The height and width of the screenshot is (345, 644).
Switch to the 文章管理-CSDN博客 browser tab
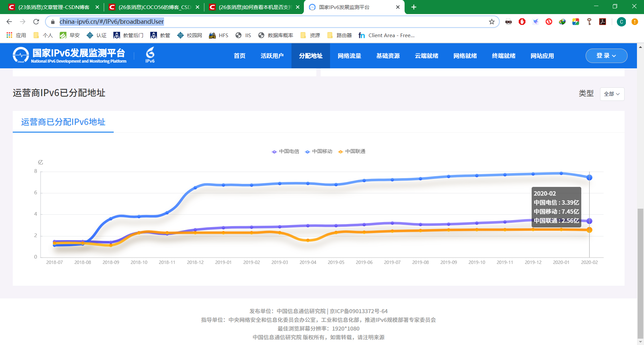click(54, 7)
